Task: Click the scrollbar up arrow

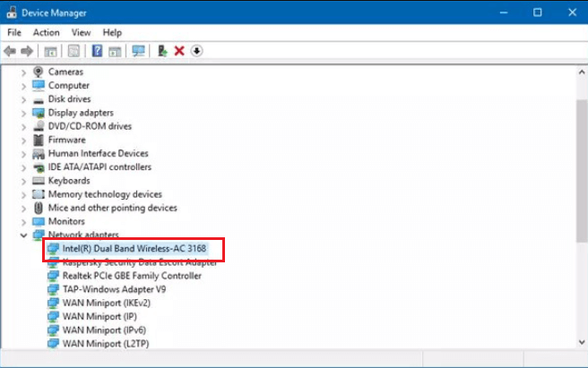Action: click(582, 72)
